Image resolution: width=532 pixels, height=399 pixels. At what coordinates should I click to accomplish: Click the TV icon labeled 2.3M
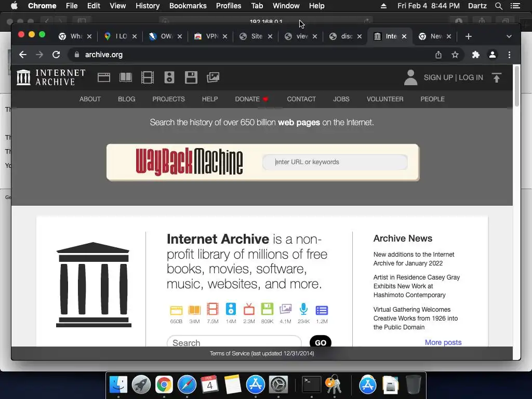pyautogui.click(x=249, y=310)
